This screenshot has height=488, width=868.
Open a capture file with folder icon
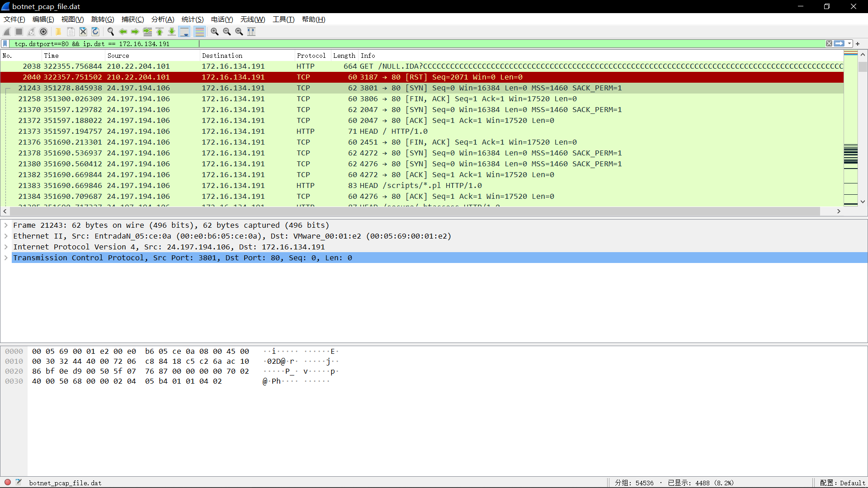[x=58, y=32]
